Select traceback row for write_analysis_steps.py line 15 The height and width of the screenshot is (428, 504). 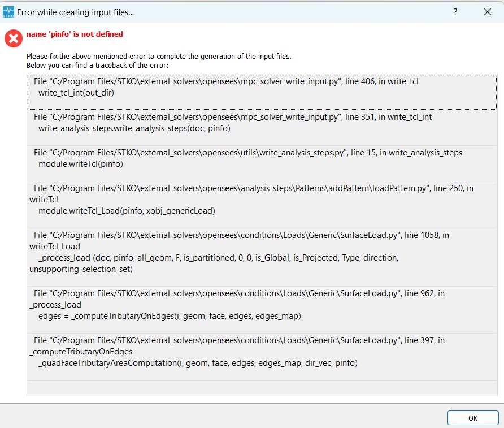tap(262, 163)
